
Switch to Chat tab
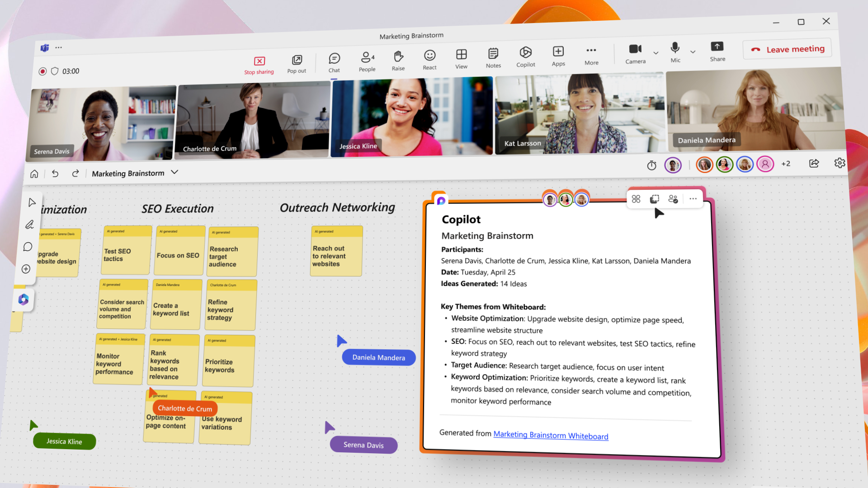[333, 58]
